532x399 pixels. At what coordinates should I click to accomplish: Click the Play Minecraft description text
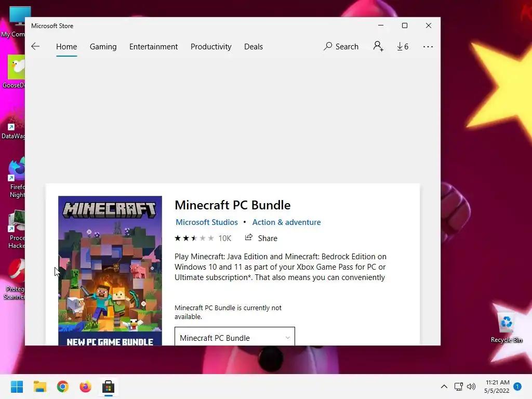(x=280, y=267)
